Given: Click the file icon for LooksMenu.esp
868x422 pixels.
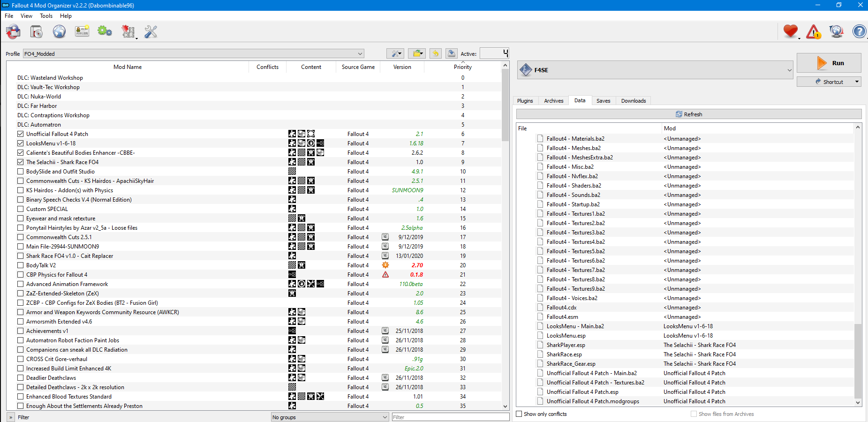Looking at the screenshot, I should pos(541,336).
